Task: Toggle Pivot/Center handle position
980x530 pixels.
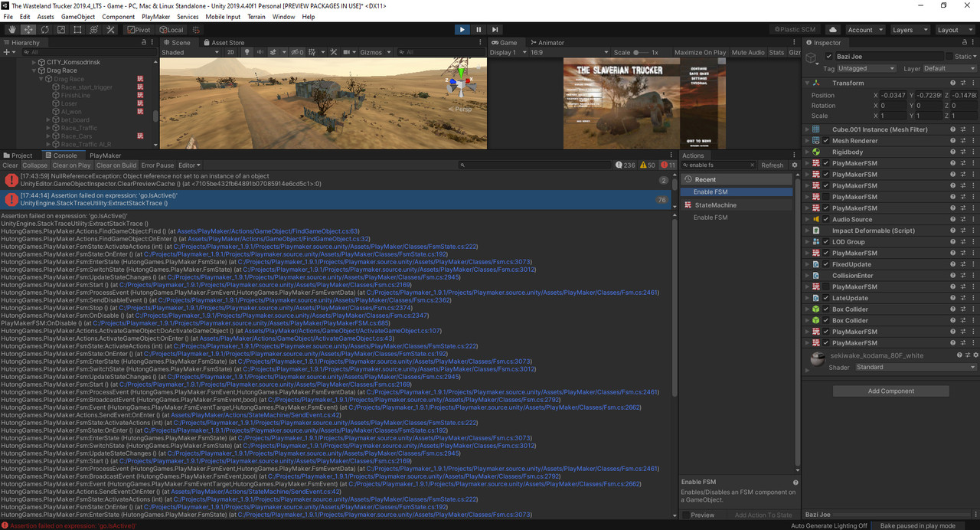Action: pyautogui.click(x=139, y=30)
